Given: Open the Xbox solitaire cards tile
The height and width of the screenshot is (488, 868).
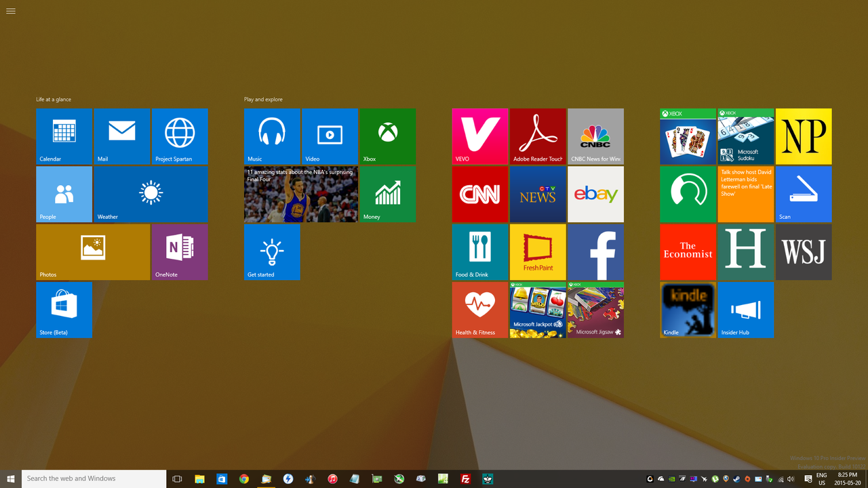Looking at the screenshot, I should [688, 136].
